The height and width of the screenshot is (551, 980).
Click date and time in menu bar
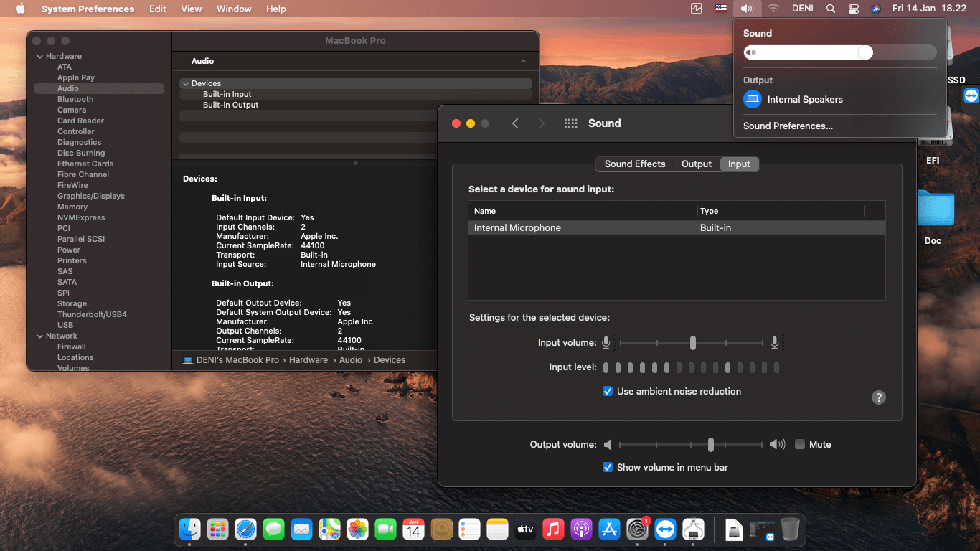coord(929,9)
